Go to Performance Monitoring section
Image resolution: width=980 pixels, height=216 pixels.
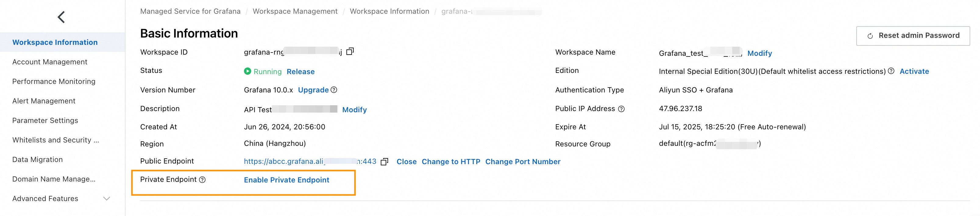54,81
